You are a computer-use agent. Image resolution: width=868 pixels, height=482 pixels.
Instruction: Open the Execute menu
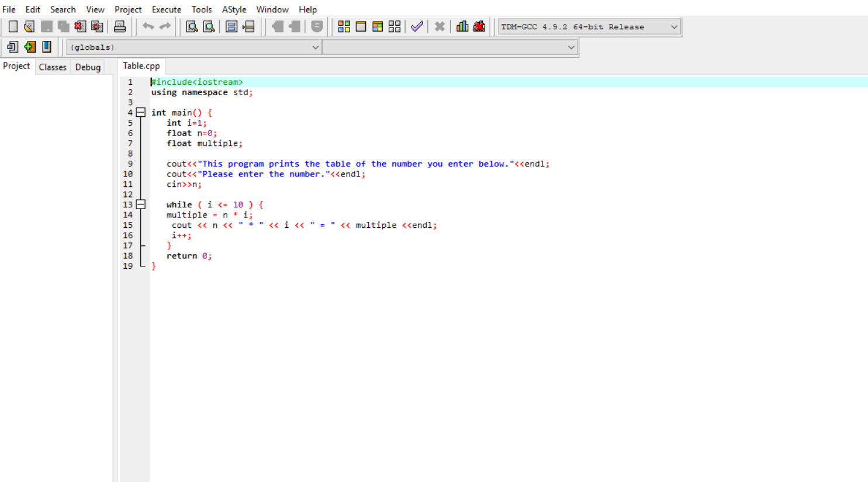coord(166,9)
